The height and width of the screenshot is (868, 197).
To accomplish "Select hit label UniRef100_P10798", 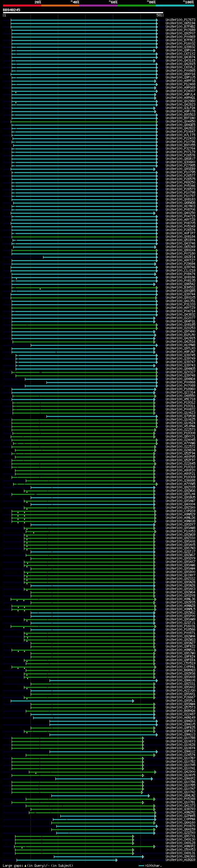I will (x=180, y=192).
